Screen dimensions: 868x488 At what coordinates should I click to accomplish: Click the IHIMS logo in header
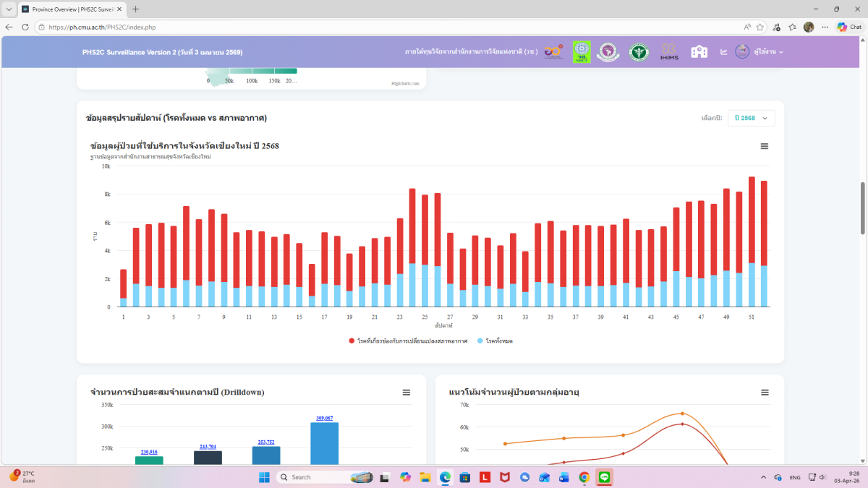tap(669, 52)
